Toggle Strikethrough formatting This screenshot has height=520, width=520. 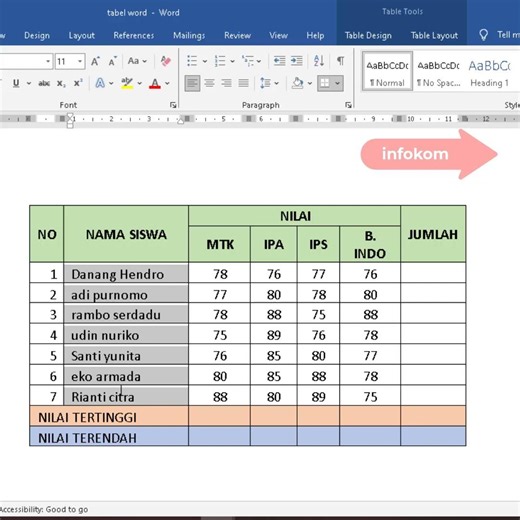pyautogui.click(x=44, y=83)
